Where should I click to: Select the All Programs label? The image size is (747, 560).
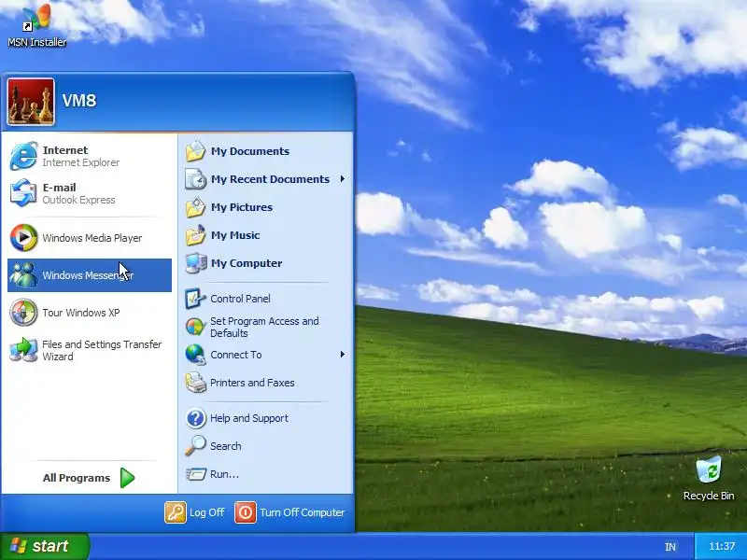[77, 478]
